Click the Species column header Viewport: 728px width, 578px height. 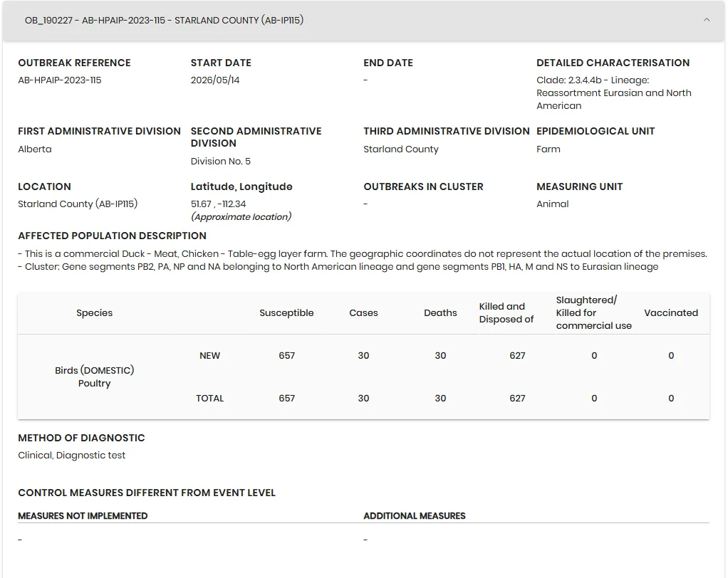coord(94,313)
